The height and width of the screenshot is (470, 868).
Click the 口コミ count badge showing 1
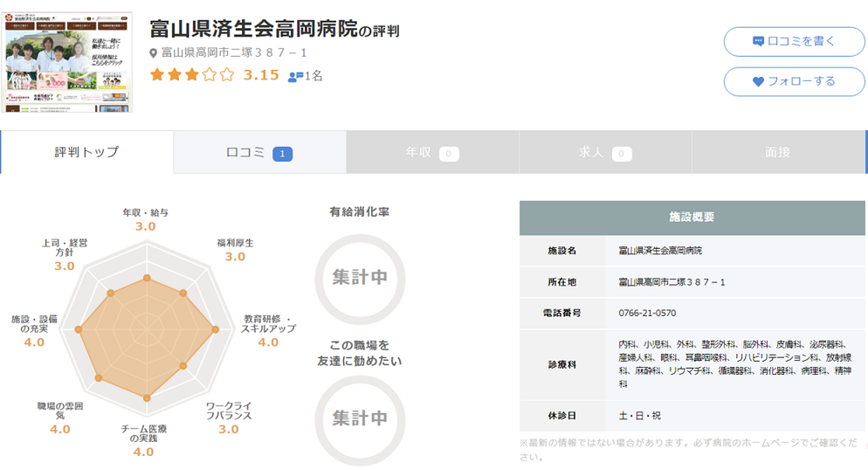pyautogui.click(x=282, y=154)
